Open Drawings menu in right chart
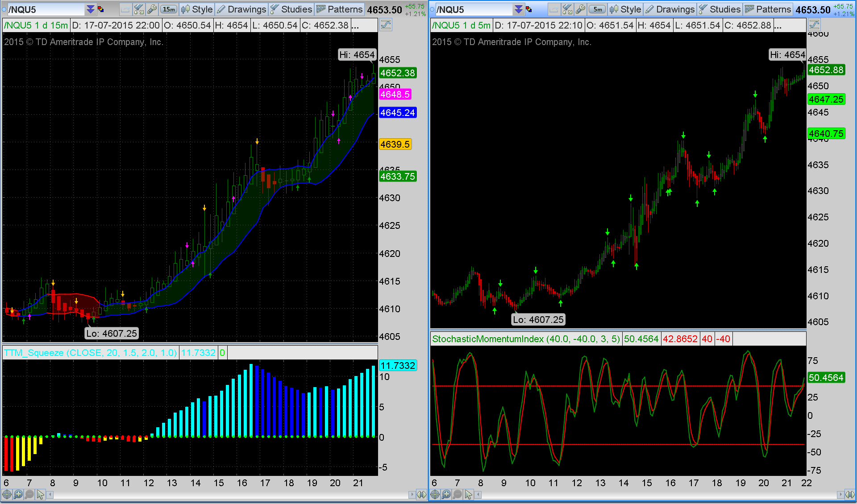This screenshot has width=857, height=504. [x=670, y=9]
